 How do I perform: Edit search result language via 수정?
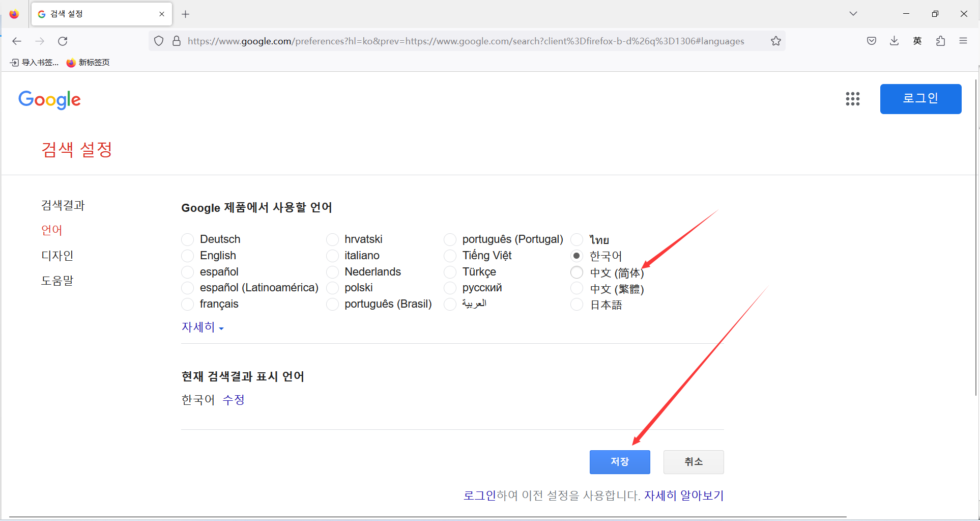click(x=234, y=400)
